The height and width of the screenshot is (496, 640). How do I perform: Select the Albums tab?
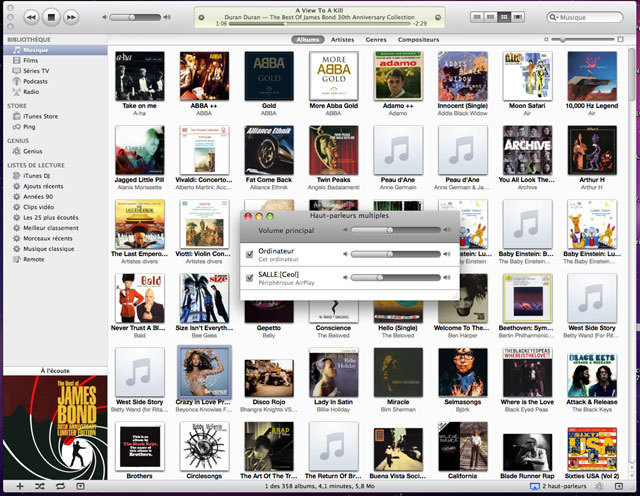pos(308,40)
